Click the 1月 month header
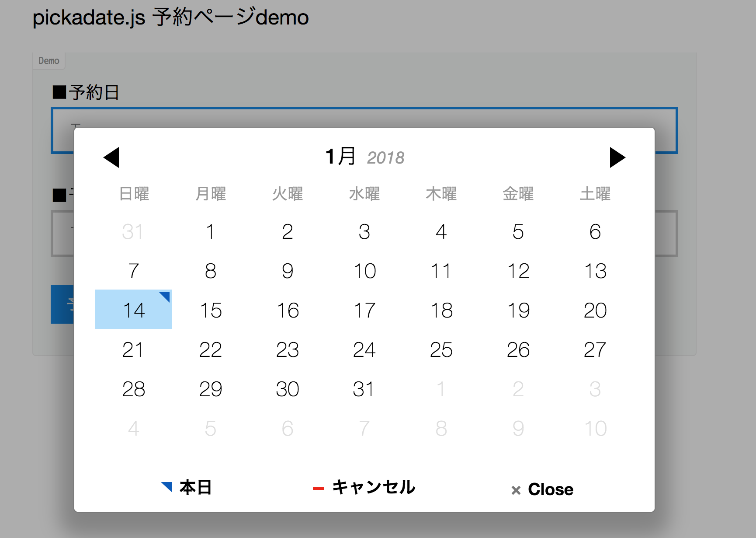This screenshot has width=756, height=538. (340, 157)
